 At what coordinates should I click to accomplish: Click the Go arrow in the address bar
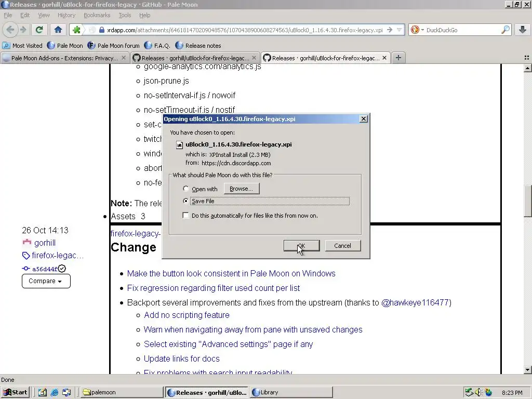point(390,30)
